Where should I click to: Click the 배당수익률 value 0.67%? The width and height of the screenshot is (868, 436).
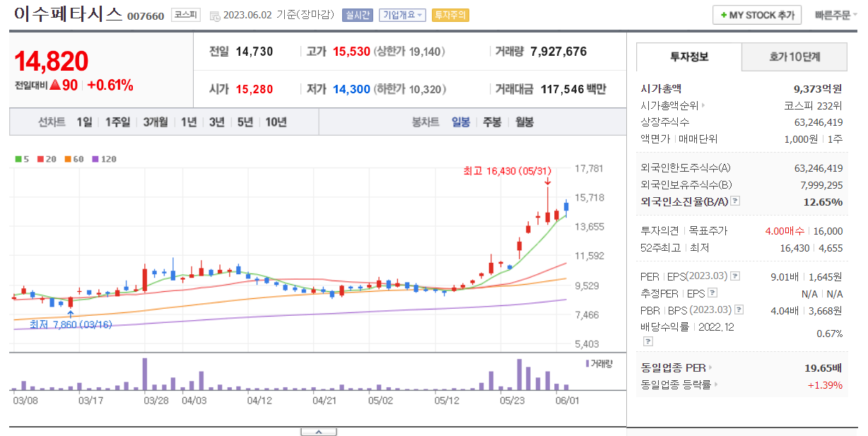pyautogui.click(x=829, y=334)
